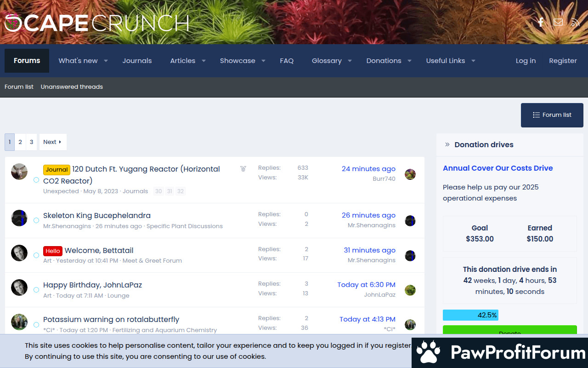The image size is (588, 368).
Task: Click unread indicator circle on Skeleton King thread
Action: click(x=36, y=220)
